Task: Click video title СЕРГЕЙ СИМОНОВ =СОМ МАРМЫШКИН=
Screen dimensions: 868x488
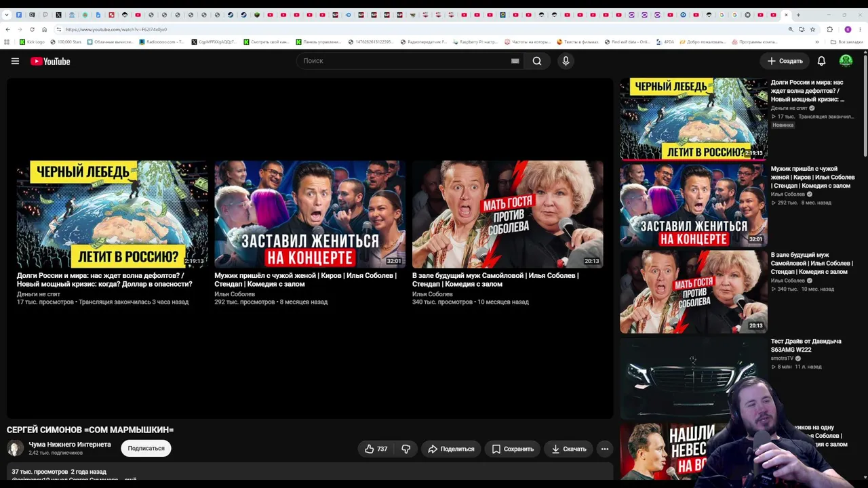Action: 90,430
